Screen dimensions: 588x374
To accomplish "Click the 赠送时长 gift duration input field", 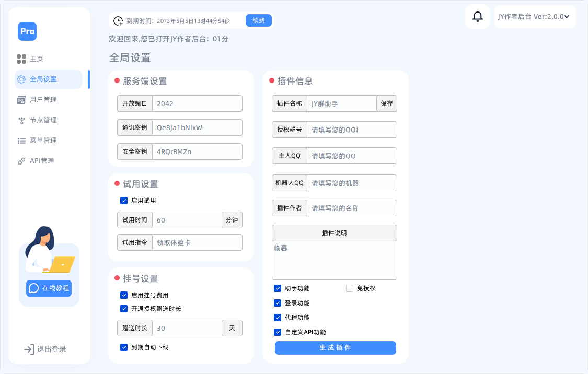I will coord(188,328).
